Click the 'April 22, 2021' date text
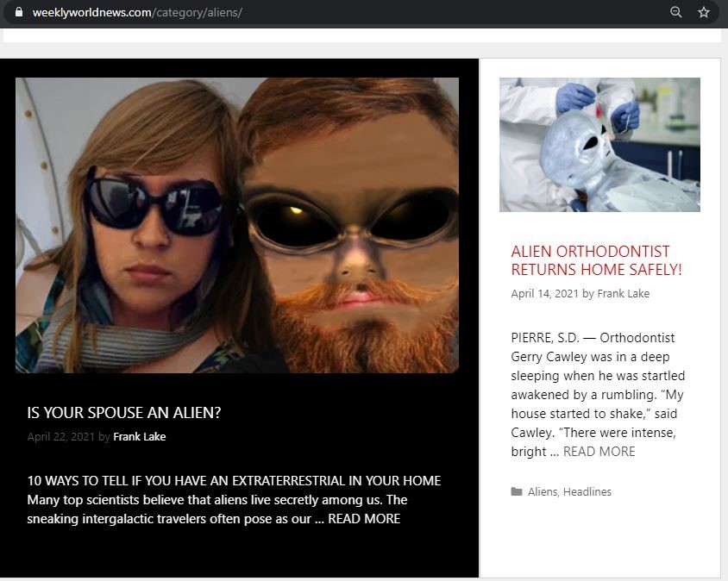The image size is (728, 581). click(x=61, y=437)
